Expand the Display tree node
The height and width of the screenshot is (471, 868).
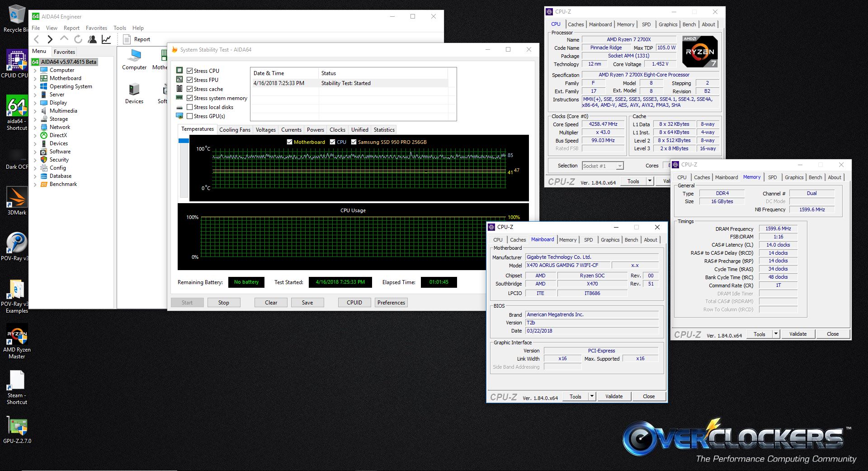35,103
